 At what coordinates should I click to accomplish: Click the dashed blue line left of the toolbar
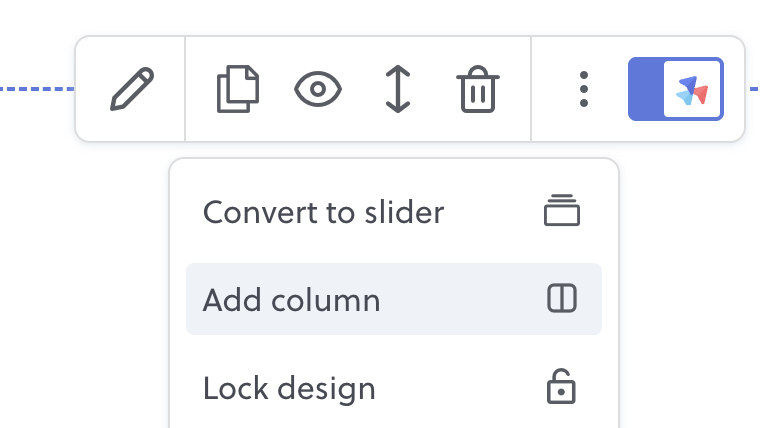(37, 89)
